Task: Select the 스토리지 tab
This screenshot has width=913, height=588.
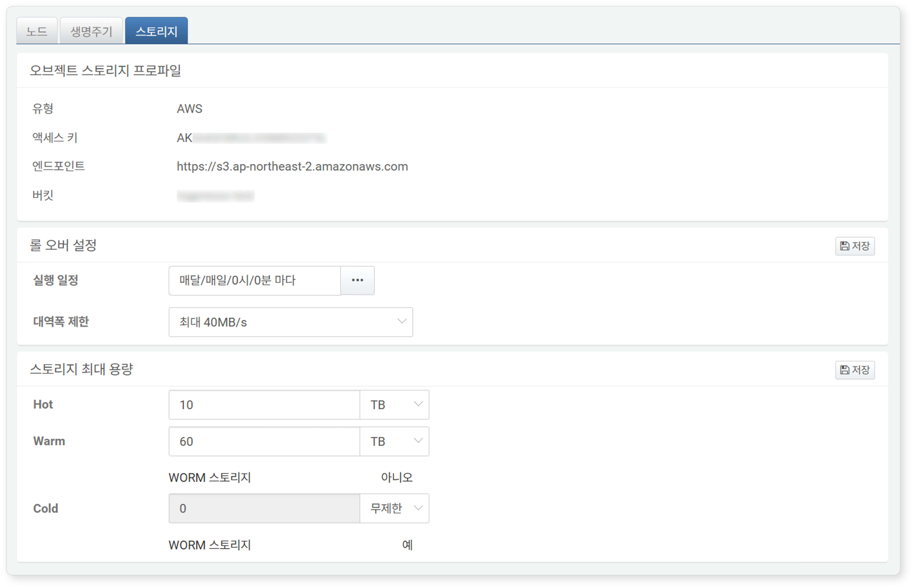Action: point(157,30)
